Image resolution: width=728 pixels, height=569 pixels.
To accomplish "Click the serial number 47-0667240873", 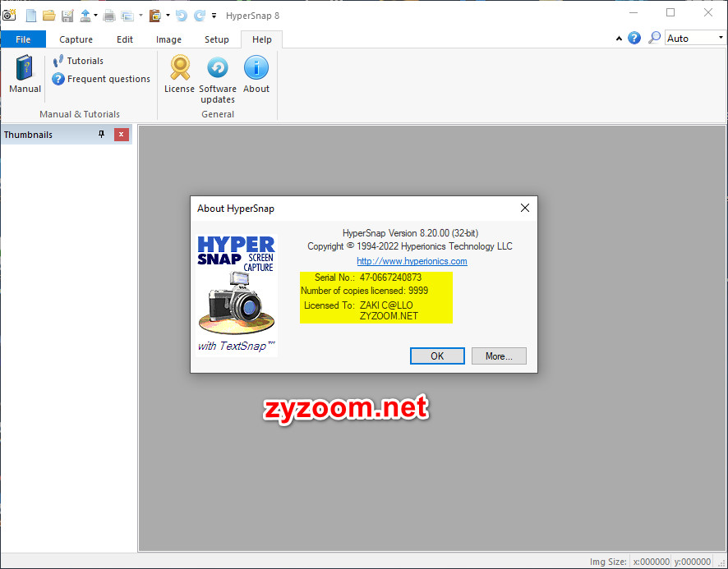I will (x=390, y=278).
